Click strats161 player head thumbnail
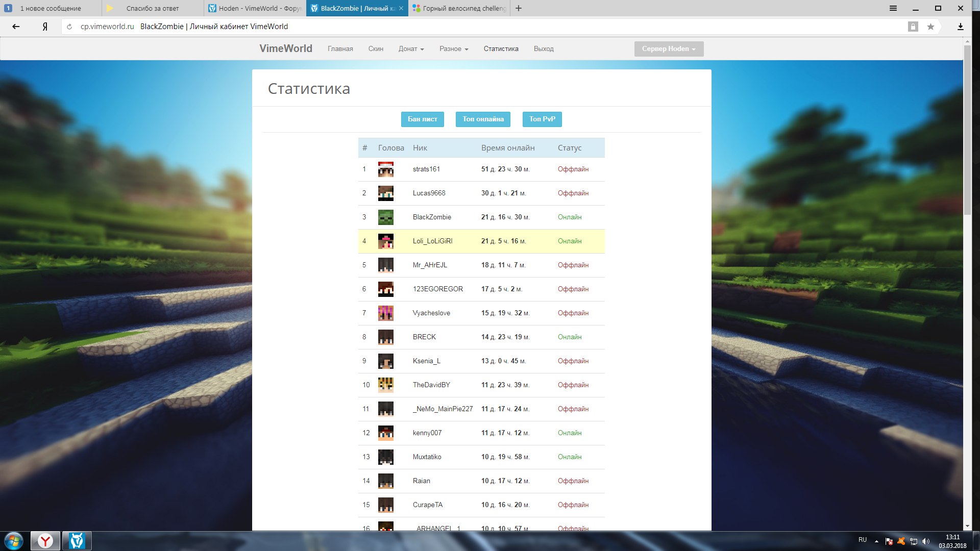Image resolution: width=980 pixels, height=551 pixels. coord(385,169)
